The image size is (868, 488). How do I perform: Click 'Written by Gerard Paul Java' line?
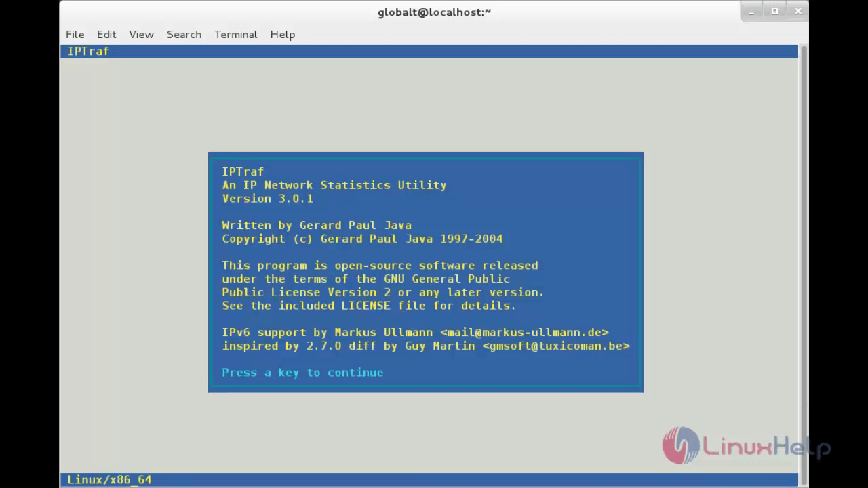[317, 225]
